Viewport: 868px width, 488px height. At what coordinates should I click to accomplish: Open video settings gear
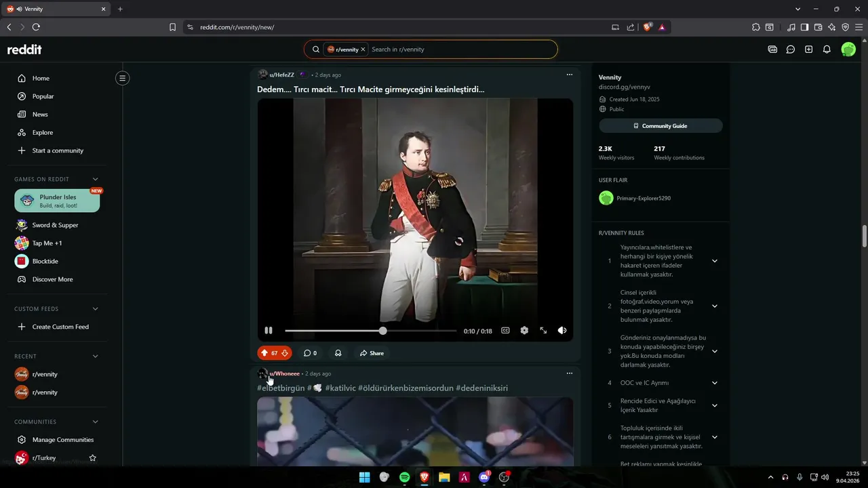click(x=524, y=331)
